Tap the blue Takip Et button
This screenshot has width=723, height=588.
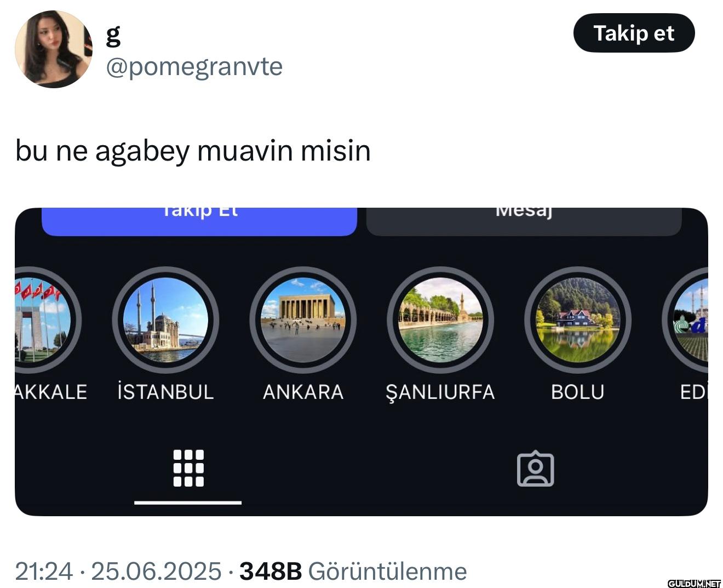(x=199, y=222)
